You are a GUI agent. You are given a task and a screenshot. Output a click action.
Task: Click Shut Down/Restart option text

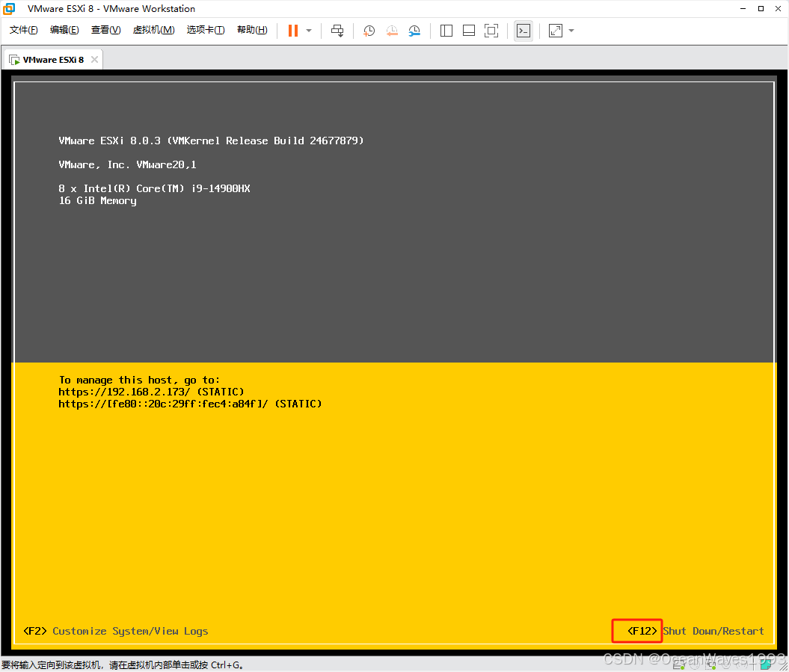coord(713,631)
